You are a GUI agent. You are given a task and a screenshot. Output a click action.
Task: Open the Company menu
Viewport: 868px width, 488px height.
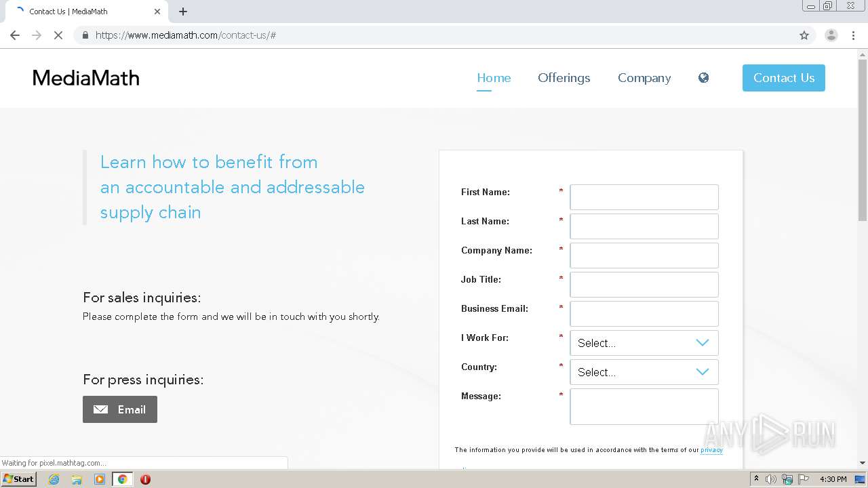[x=644, y=78]
